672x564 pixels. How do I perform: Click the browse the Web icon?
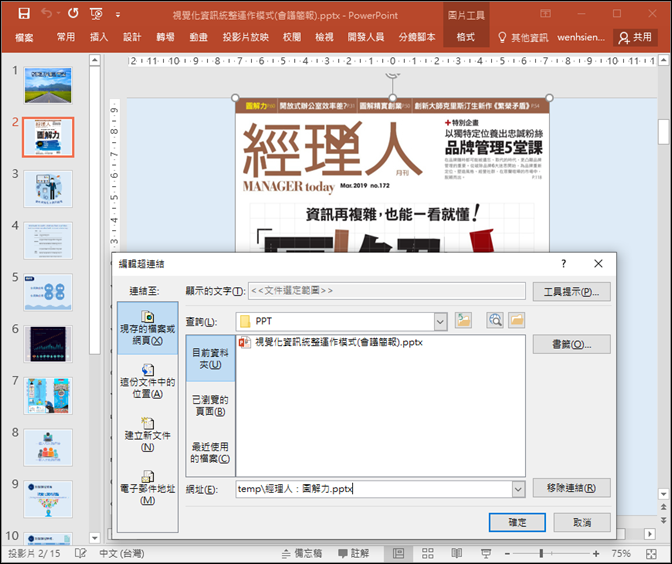(x=495, y=320)
